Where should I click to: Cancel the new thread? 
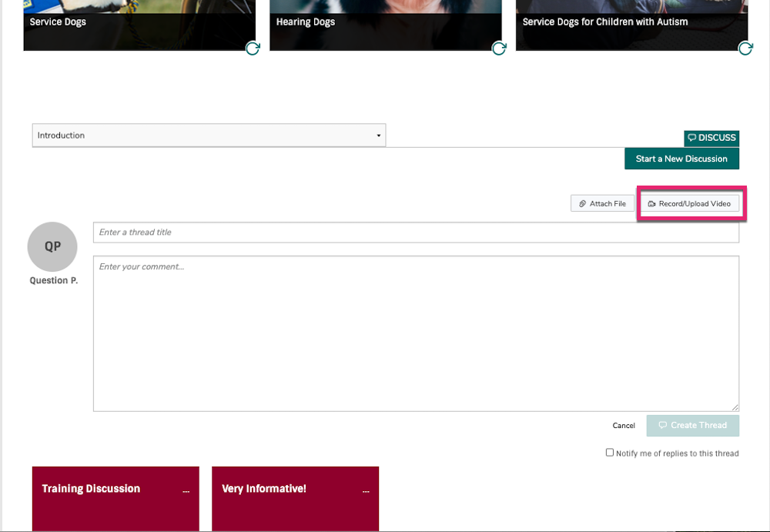pos(624,426)
